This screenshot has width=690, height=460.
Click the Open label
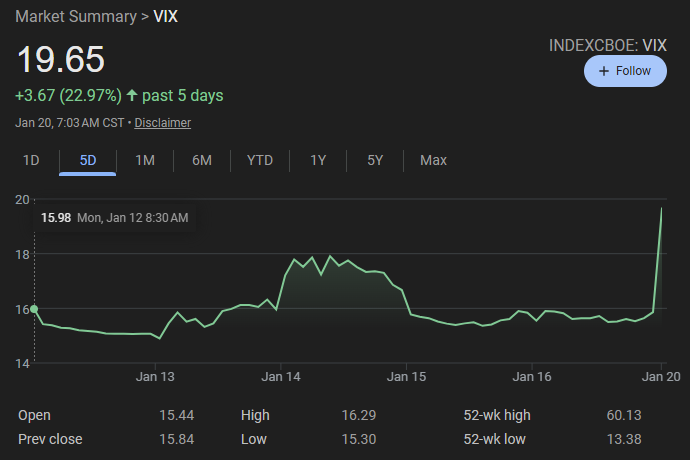click(x=34, y=416)
